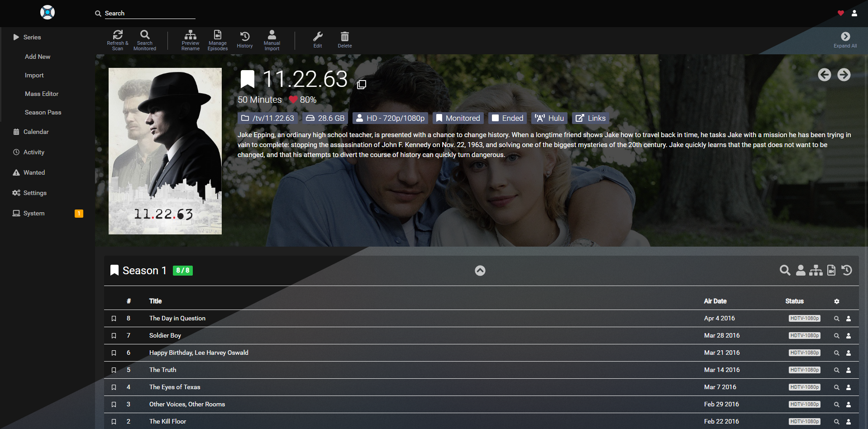Go to next series arrow
Screen dimensions: 868x429
844,75
